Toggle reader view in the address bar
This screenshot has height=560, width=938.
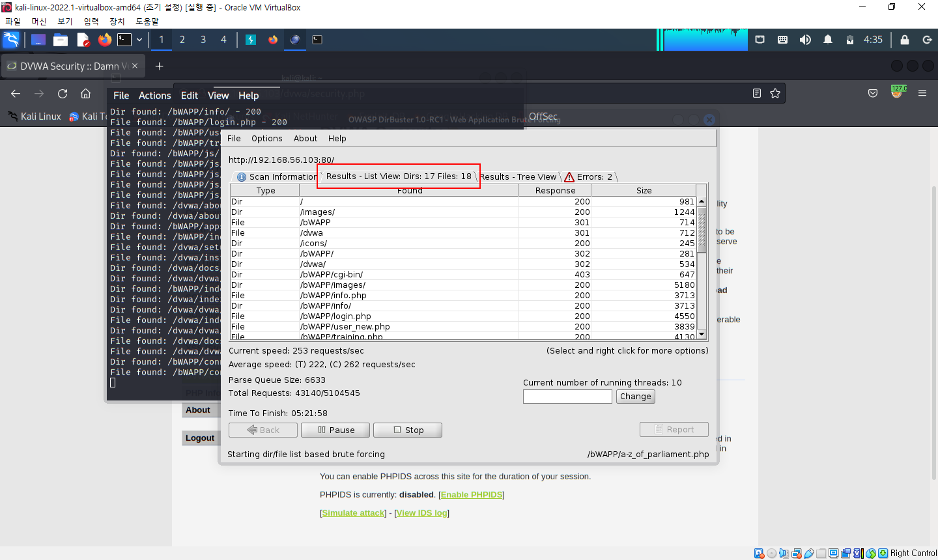coord(756,93)
